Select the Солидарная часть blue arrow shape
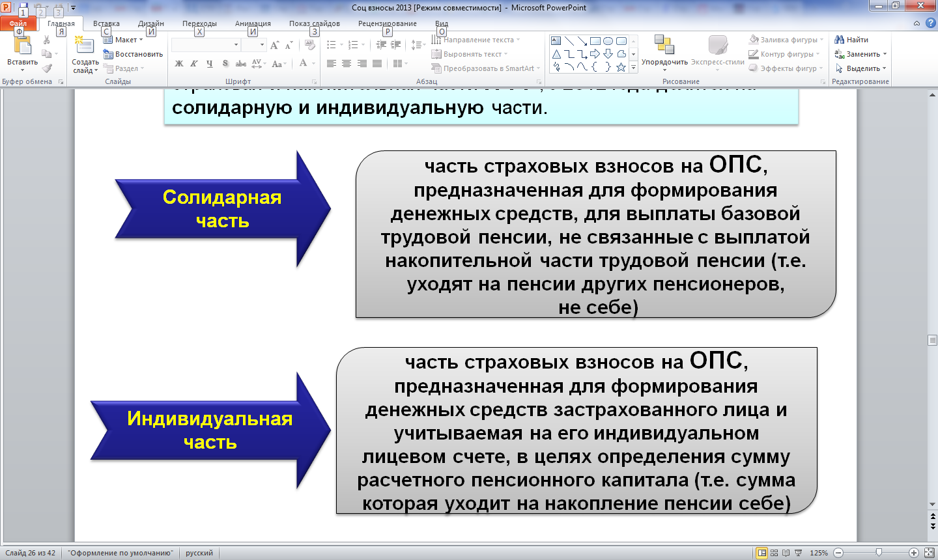The height and width of the screenshot is (560, 938). [222, 209]
